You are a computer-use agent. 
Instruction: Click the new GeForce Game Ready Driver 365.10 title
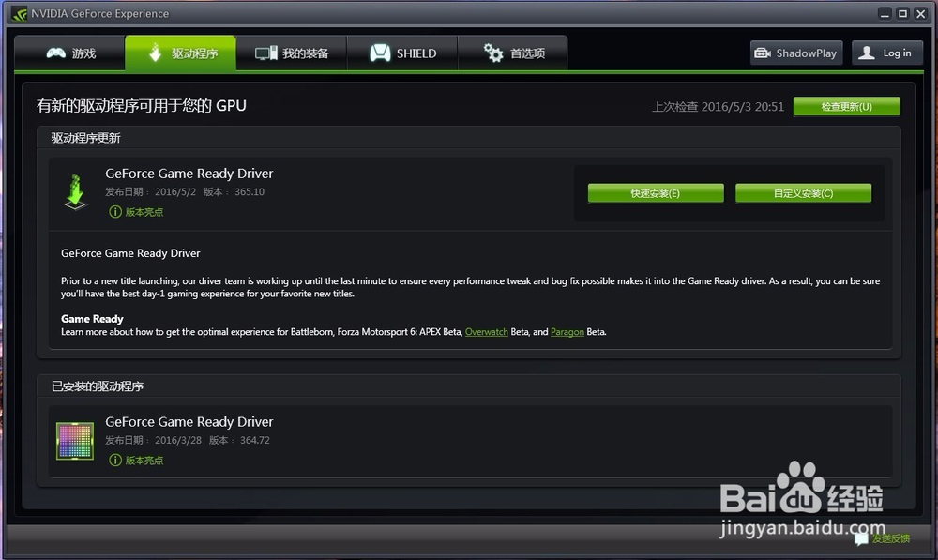tap(189, 174)
